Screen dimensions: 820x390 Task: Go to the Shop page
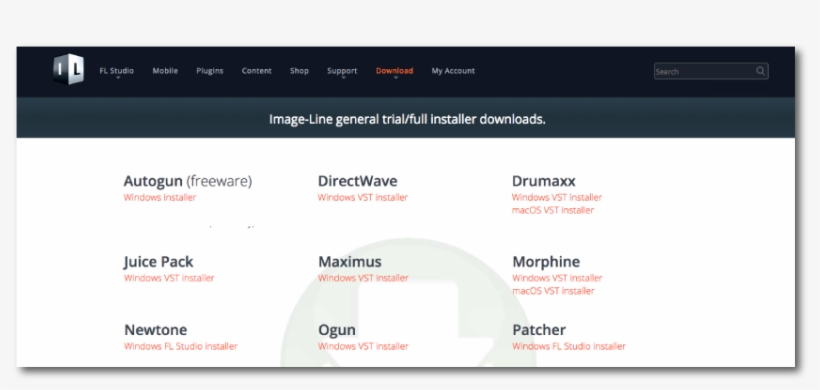click(x=299, y=71)
